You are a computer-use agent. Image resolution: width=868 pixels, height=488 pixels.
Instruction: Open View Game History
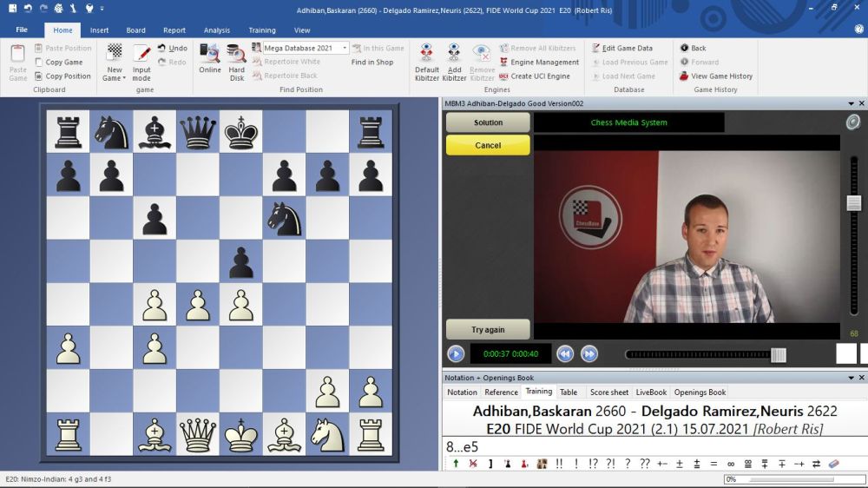coord(716,76)
